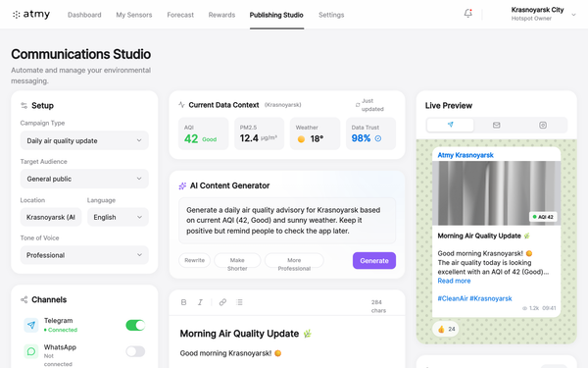
Task: Open My Sensors tab
Action: [x=134, y=15]
